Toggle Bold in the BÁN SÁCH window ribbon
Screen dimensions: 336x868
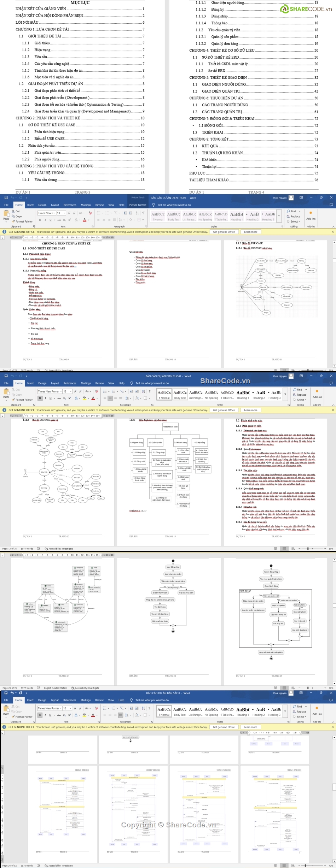coord(40,715)
